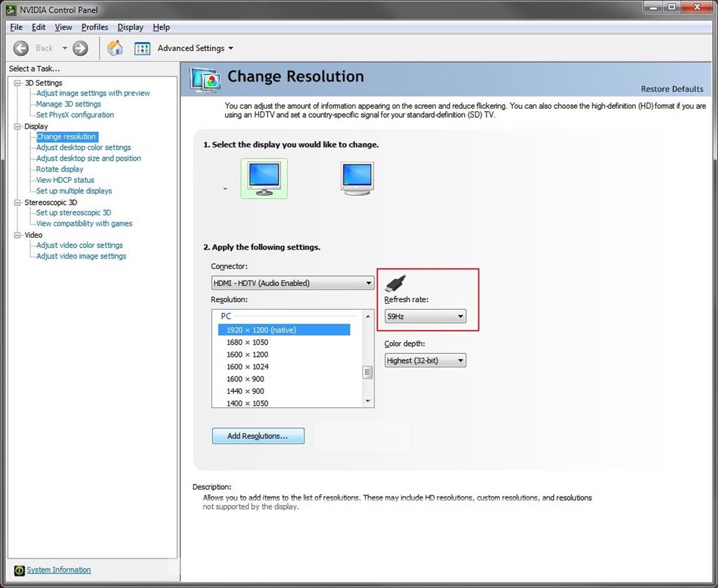Click the Restore Defaults link

(672, 89)
